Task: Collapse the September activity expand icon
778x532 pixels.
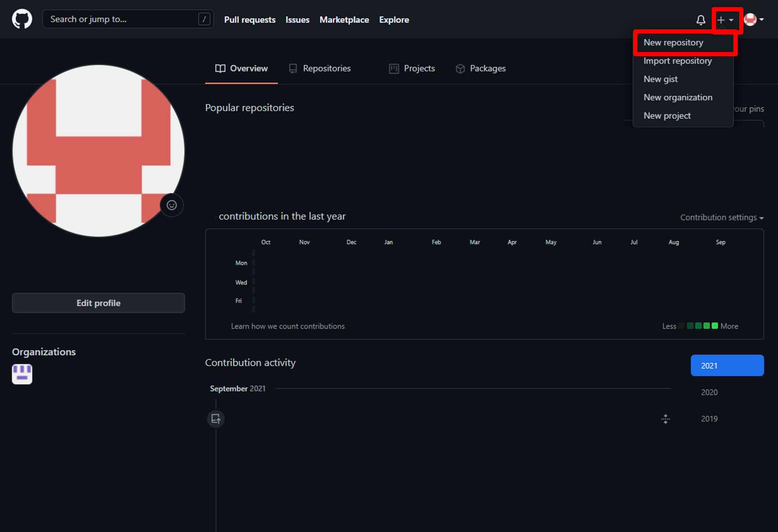Action: click(x=665, y=419)
